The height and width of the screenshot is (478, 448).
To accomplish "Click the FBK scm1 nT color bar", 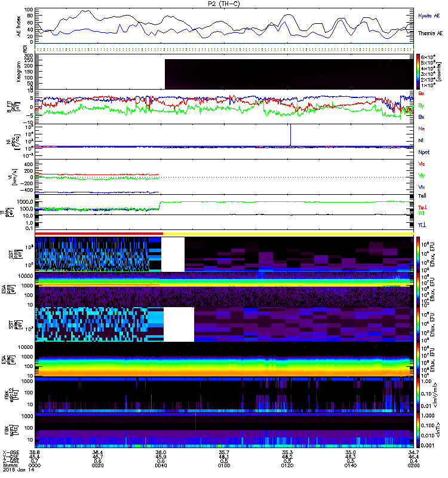I will coord(418,430).
